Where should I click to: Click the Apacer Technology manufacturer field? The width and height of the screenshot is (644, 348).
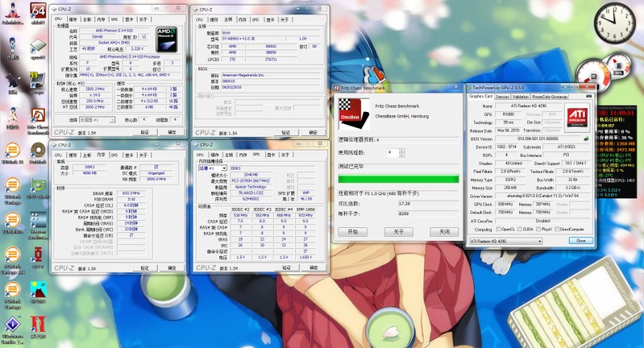pyautogui.click(x=251, y=187)
